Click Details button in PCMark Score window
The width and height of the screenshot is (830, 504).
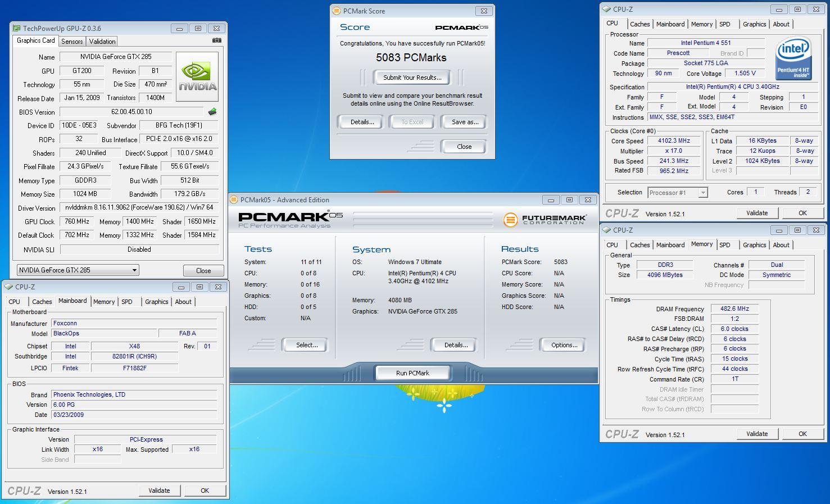pyautogui.click(x=362, y=122)
